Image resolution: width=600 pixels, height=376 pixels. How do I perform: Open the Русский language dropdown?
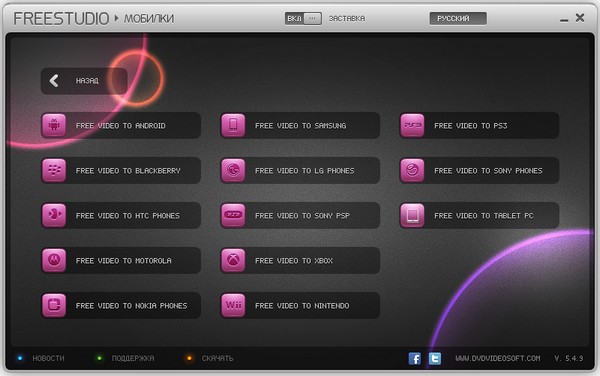(x=458, y=18)
